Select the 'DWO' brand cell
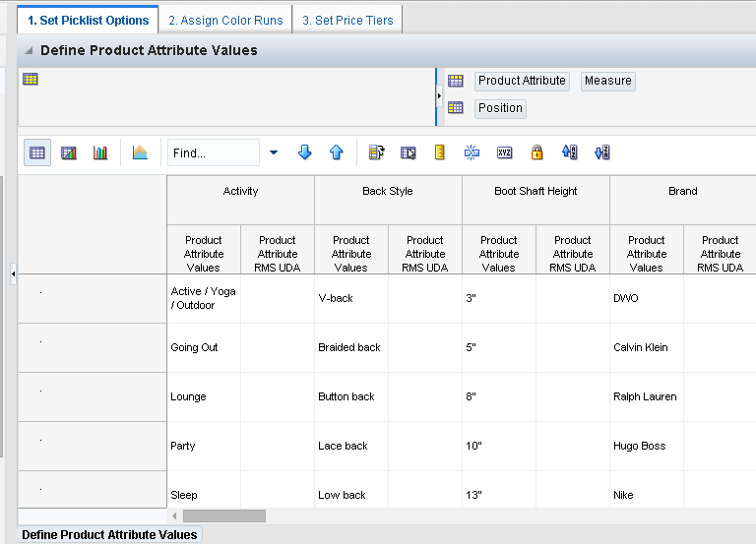The width and height of the screenshot is (756, 544). pos(646,298)
